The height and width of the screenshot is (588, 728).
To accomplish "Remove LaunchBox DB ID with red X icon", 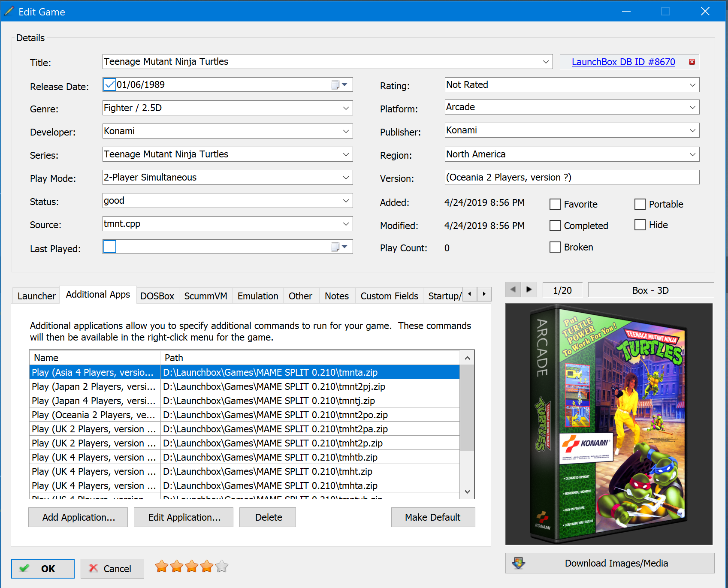I will [x=692, y=62].
